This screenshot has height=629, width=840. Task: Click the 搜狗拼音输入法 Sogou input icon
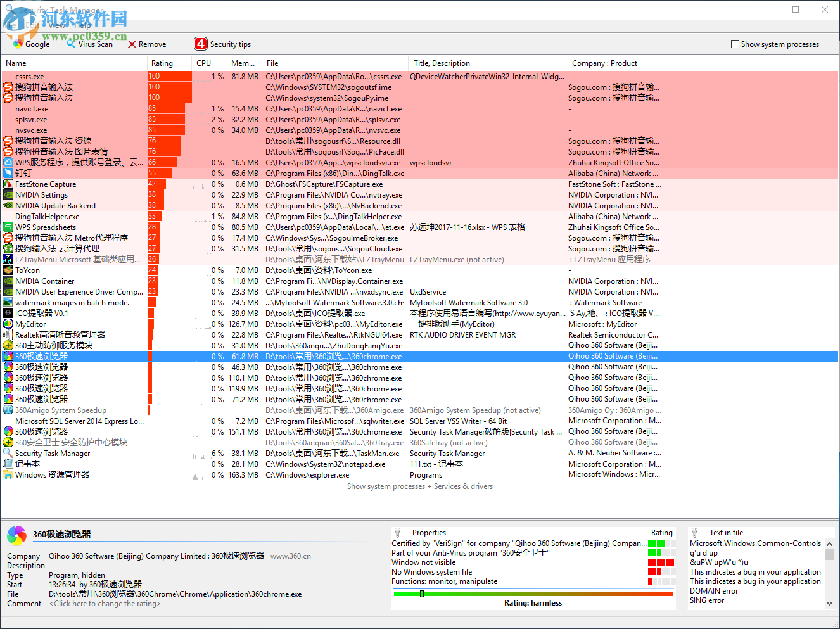[x=8, y=87]
